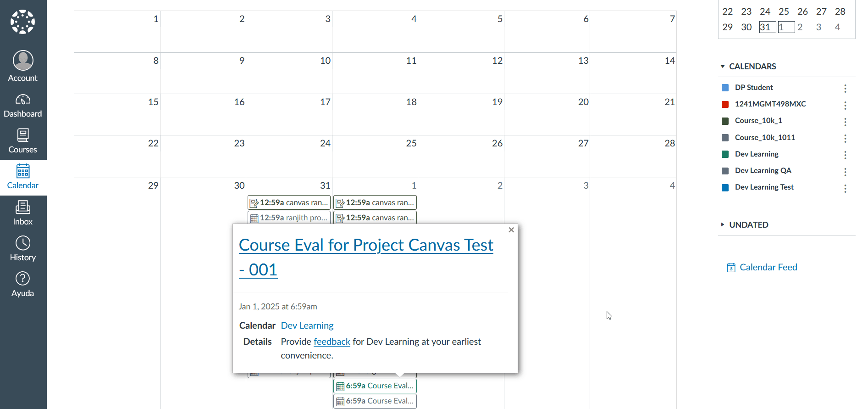Open options menu for Dev Learning QA
The height and width of the screenshot is (409, 868).
tap(845, 172)
